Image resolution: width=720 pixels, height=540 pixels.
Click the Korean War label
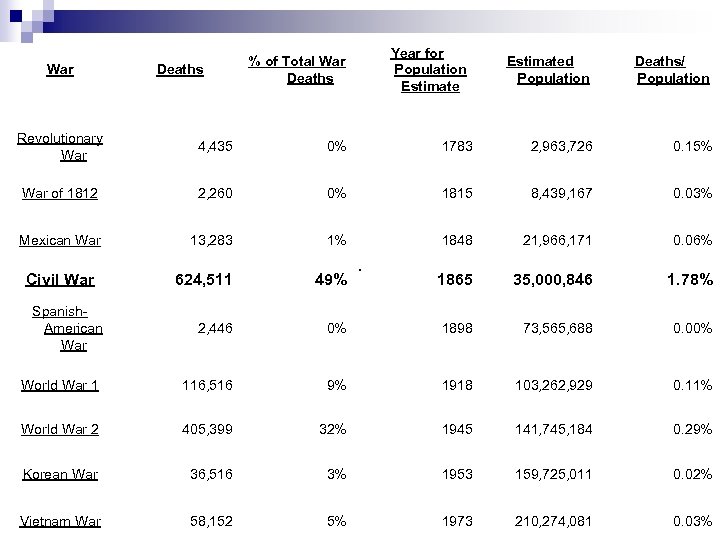pos(60,474)
